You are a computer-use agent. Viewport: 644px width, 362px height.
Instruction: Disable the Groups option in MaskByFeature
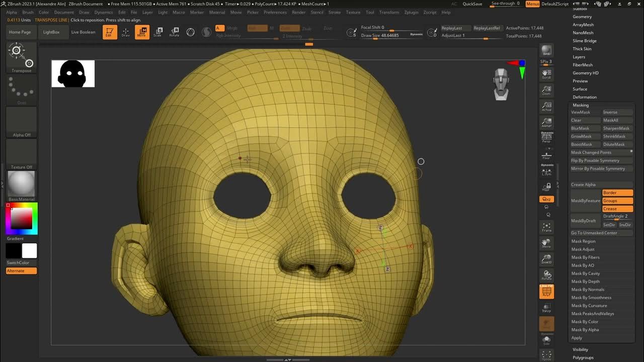(x=617, y=201)
